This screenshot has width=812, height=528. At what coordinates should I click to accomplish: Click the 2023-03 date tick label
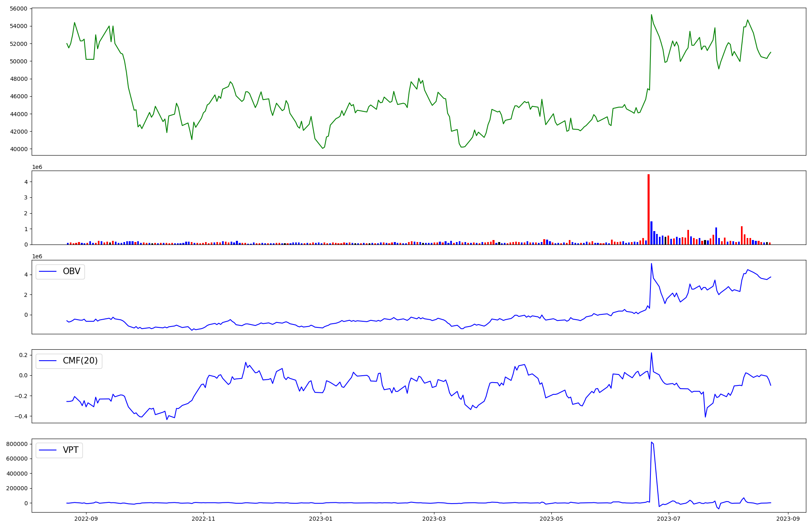tap(434, 519)
